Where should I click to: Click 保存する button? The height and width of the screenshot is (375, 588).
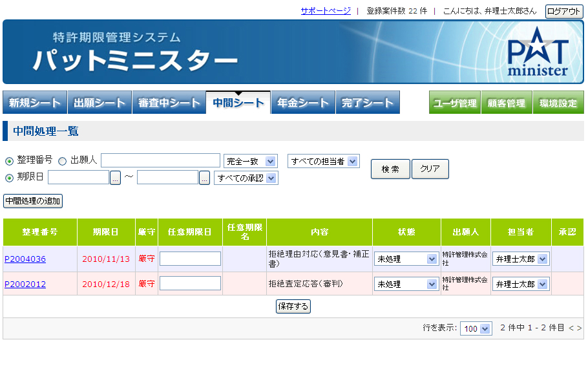pyautogui.click(x=293, y=306)
